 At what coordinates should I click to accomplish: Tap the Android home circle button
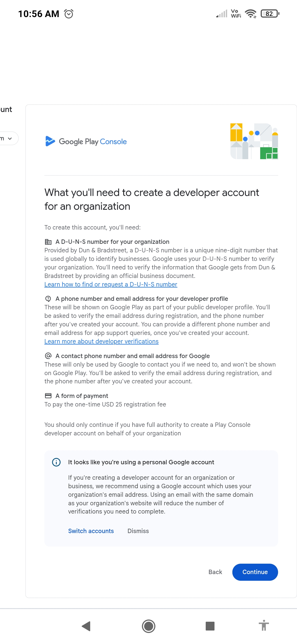(148, 626)
